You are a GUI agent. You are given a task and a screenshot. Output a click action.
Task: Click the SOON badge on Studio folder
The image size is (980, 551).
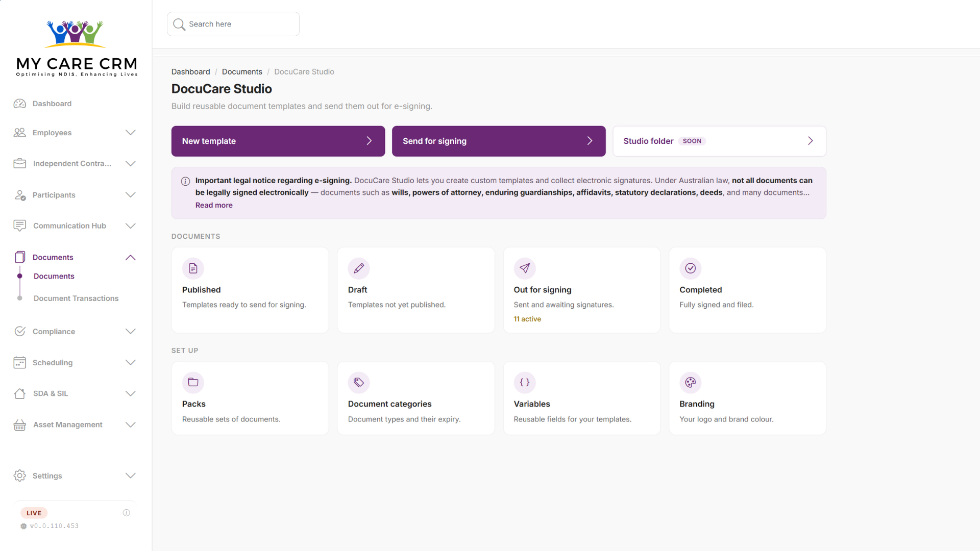tap(692, 141)
